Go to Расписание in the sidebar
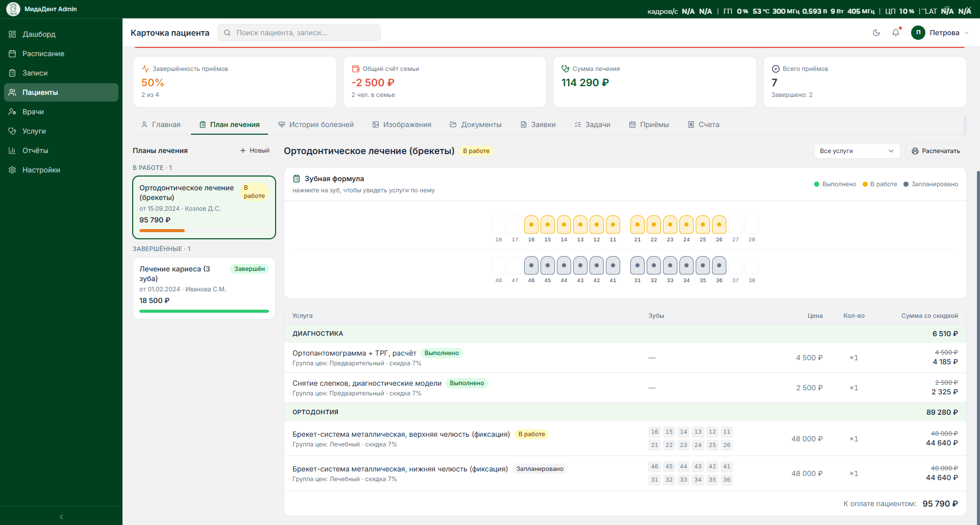The image size is (980, 525). coord(61,54)
